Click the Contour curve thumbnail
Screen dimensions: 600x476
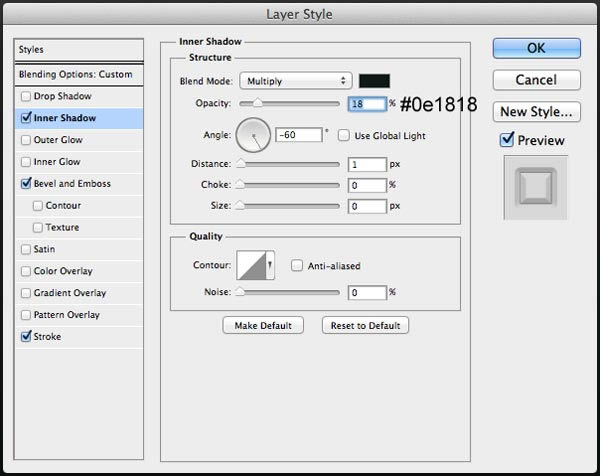251,265
